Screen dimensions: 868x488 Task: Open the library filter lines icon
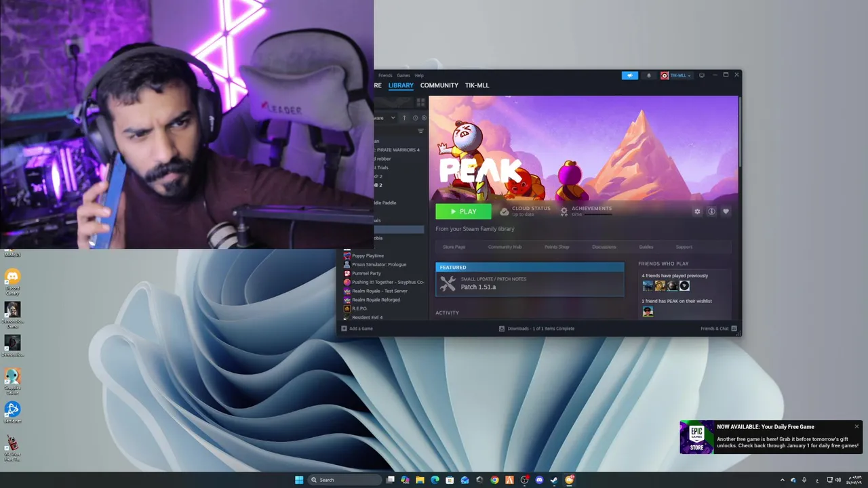(x=420, y=131)
